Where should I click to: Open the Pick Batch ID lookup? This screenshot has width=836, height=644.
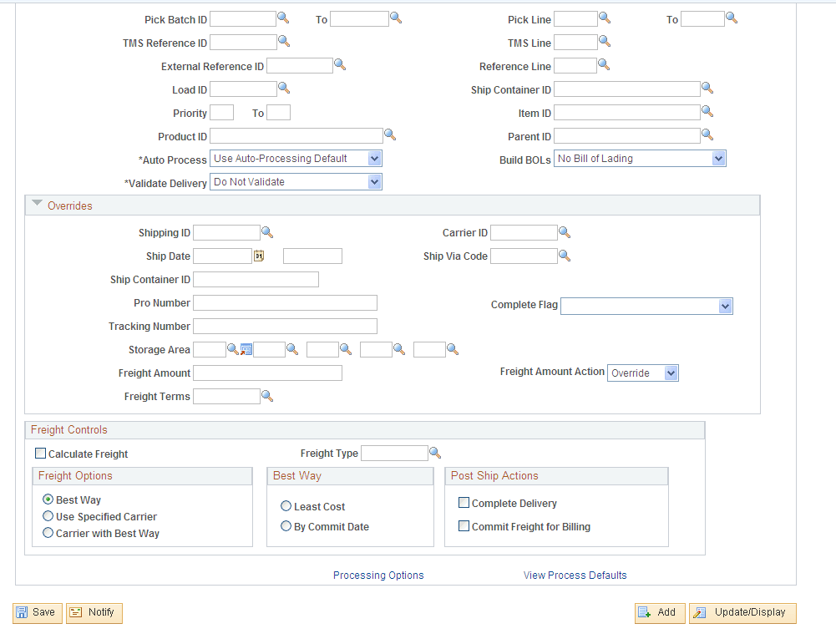click(x=283, y=18)
